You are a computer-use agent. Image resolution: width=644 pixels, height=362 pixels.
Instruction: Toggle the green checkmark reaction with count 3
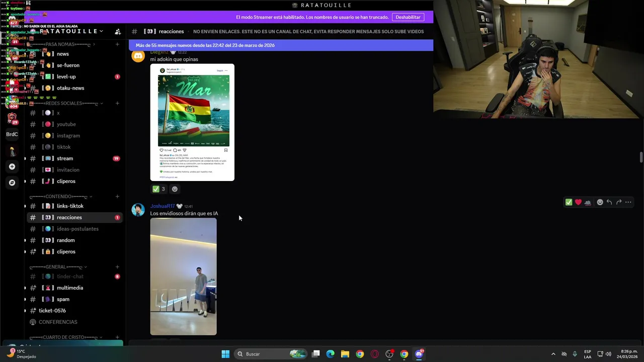pos(159,189)
